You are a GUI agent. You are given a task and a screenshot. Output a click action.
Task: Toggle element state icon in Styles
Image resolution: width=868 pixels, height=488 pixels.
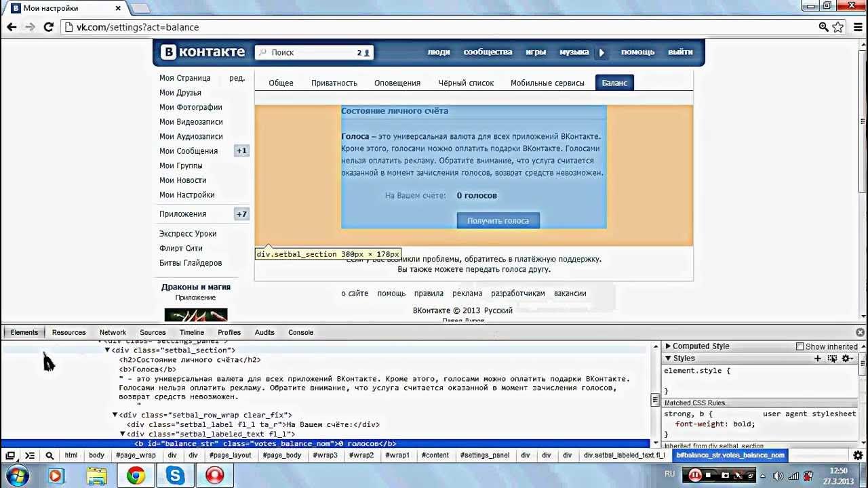[833, 358]
